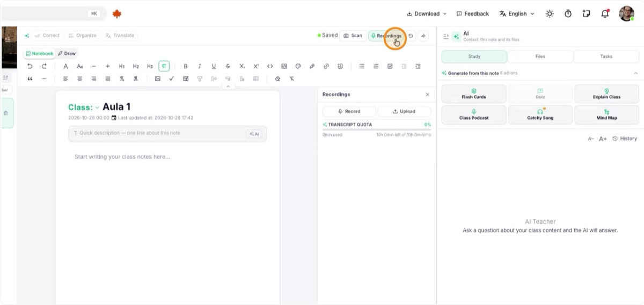
Task: Click the Organize AI action
Action: (x=82, y=35)
